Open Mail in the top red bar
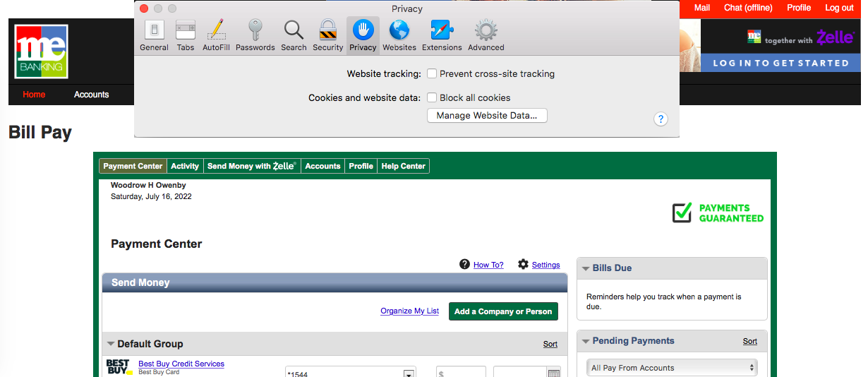The width and height of the screenshot is (868, 377). coord(702,8)
